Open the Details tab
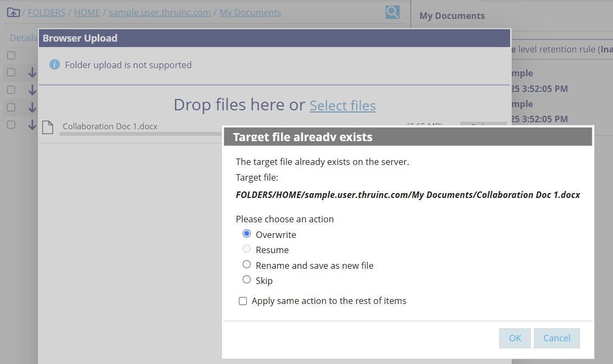Image resolution: width=613 pixels, height=364 pixels. pyautogui.click(x=23, y=38)
